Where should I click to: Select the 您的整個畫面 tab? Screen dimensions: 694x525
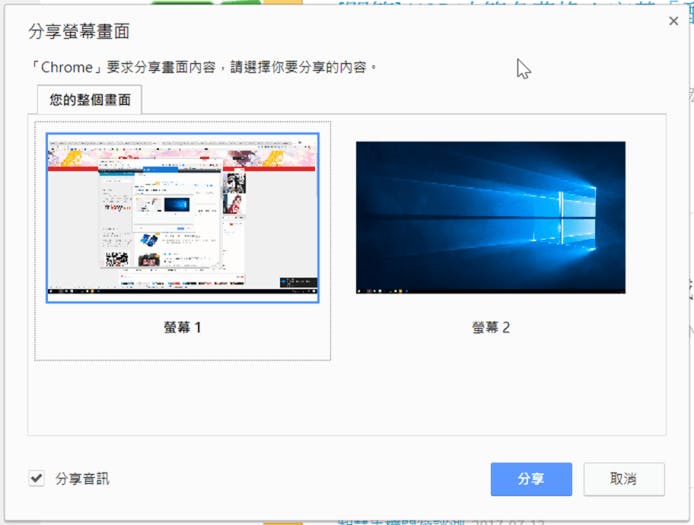point(89,100)
